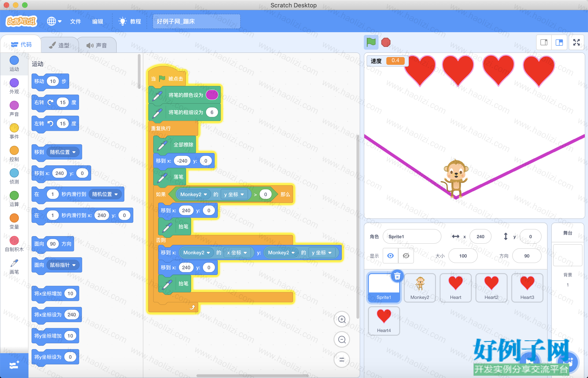Image resolution: width=588 pixels, height=378 pixels.
Task: Select the Heart sprite thumbnail
Action: click(456, 288)
